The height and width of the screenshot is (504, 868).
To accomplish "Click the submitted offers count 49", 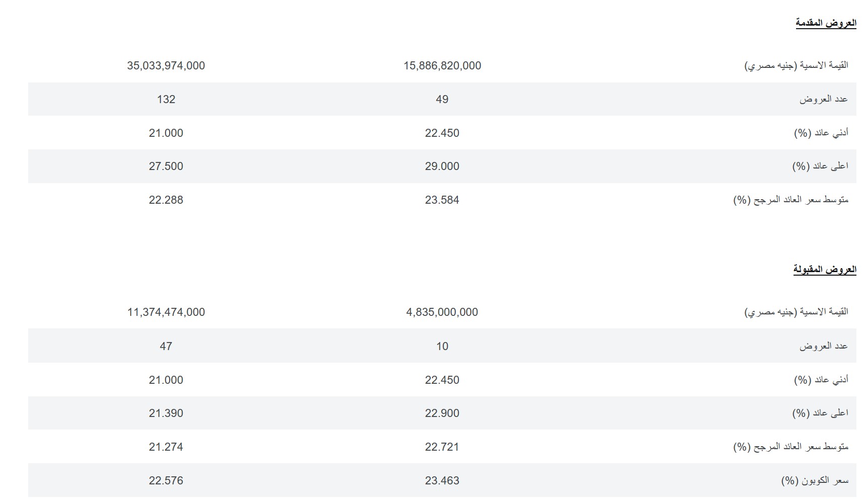I will click(x=442, y=100).
